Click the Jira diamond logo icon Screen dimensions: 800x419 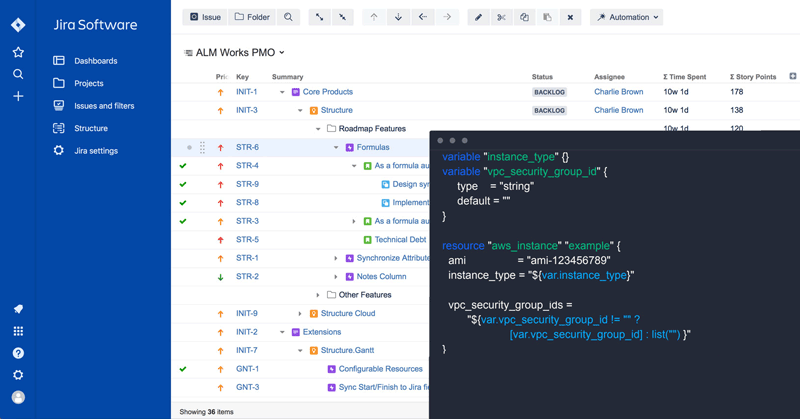coord(18,24)
